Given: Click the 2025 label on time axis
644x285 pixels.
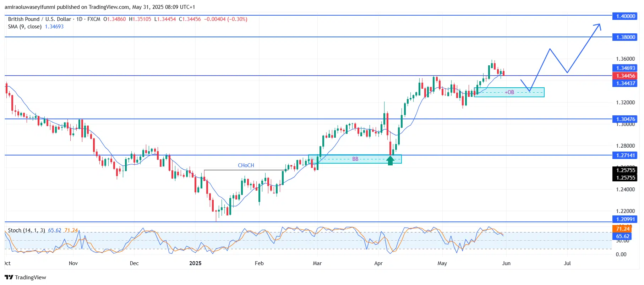Looking at the screenshot, I should click(x=195, y=263).
